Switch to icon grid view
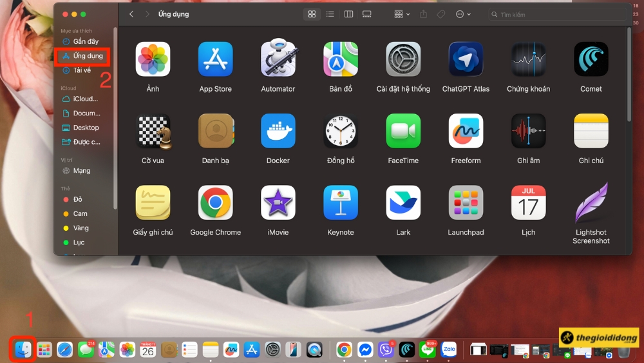Viewport: 644px width, 363px height. [x=312, y=14]
